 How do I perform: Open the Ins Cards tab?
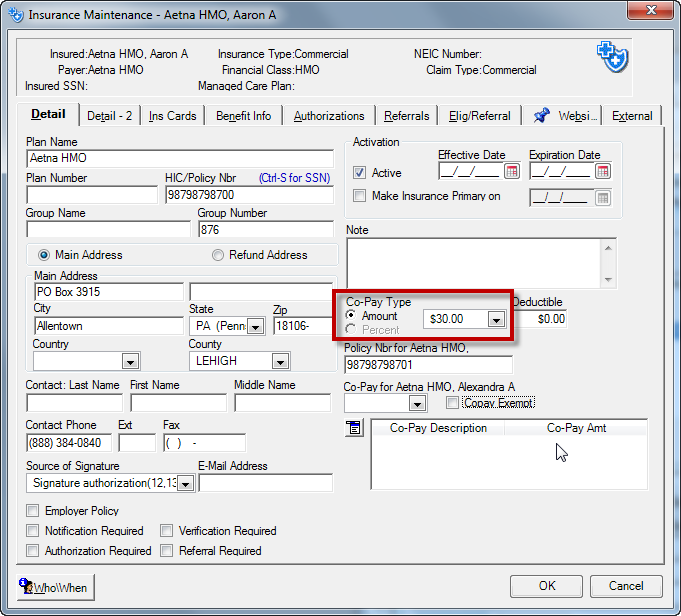[x=172, y=116]
